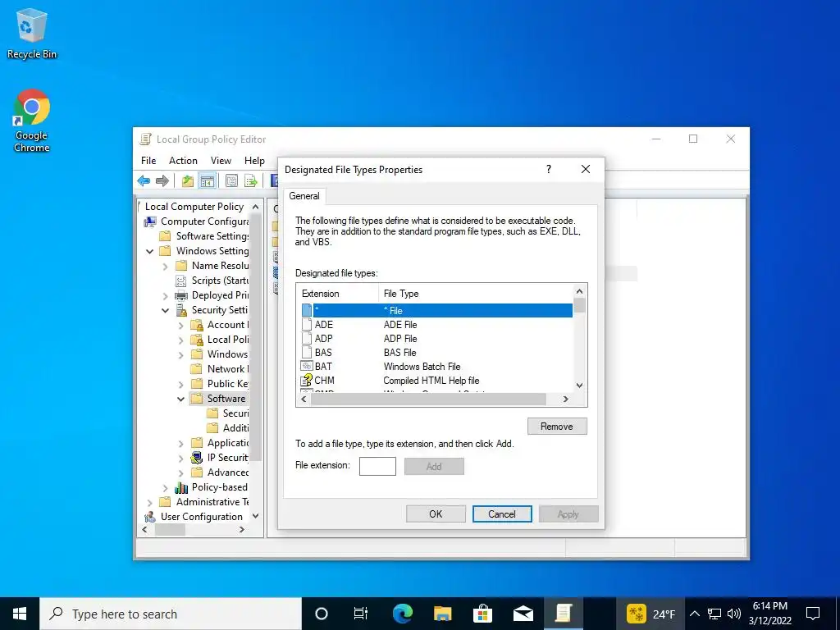Open File Explorer from the taskbar
The width and height of the screenshot is (840, 630).
442,614
